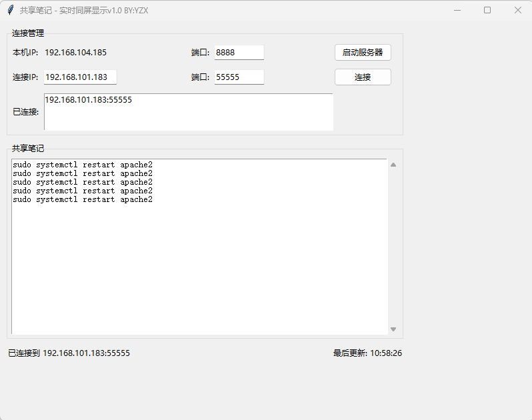Close the 共享笔记 window
532x420 pixels.
(x=517, y=11)
